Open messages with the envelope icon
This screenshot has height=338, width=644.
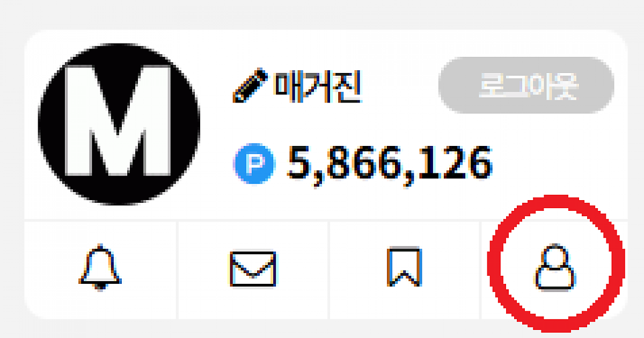click(252, 268)
